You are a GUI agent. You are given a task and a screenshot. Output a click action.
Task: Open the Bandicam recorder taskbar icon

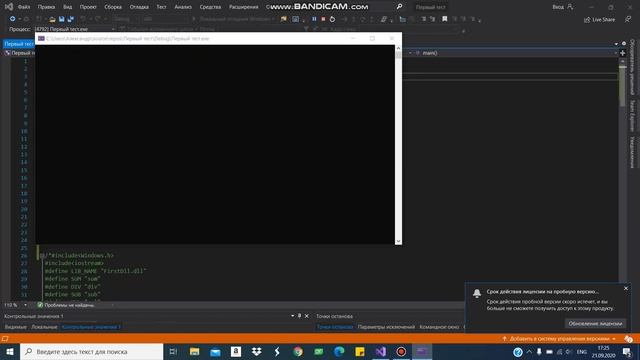pyautogui.click(x=401, y=351)
